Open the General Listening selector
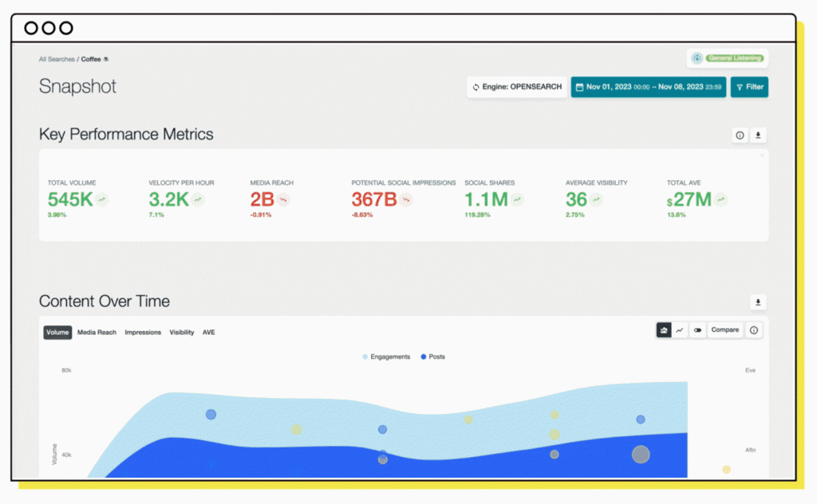817x504 pixels. tap(728, 58)
